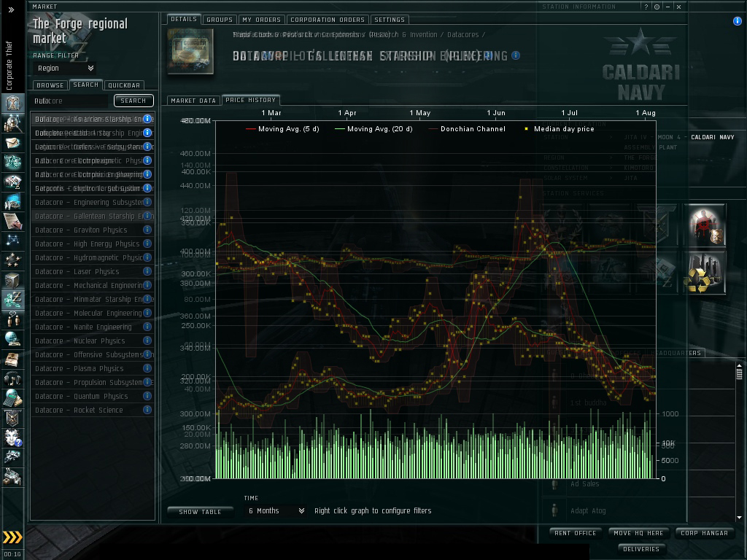747x560 pixels.
Task: Select Datacore - High Energy Physics row
Action: 93,244
